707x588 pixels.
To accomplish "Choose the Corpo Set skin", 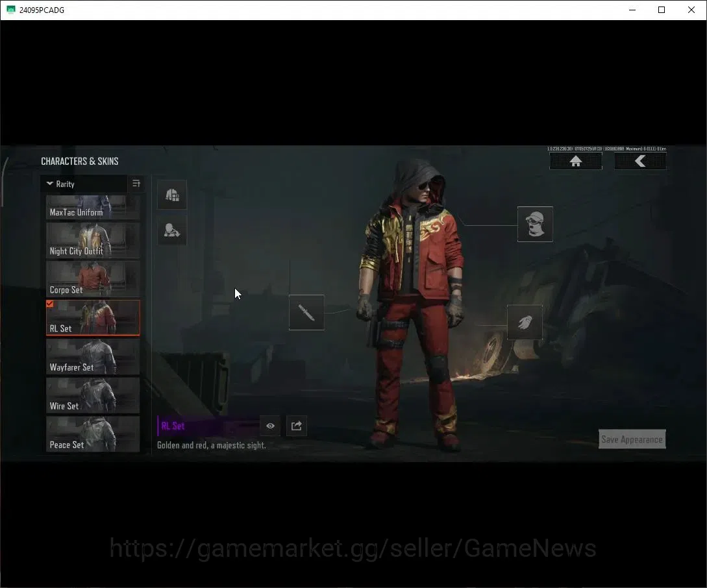I will [93, 279].
